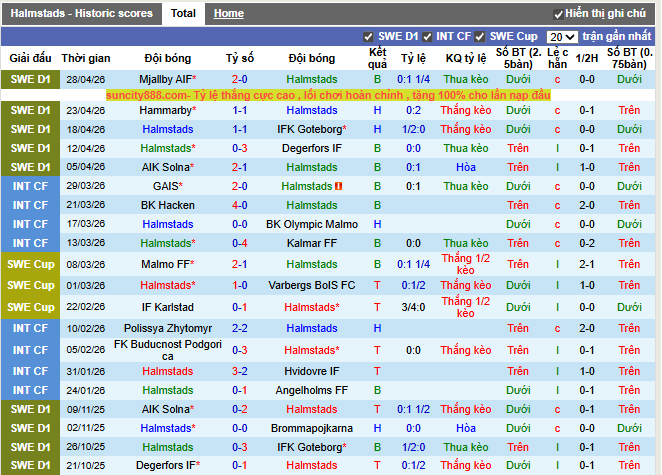Open Mjallby AIF team link
The height and width of the screenshot is (475, 662).
168,79
